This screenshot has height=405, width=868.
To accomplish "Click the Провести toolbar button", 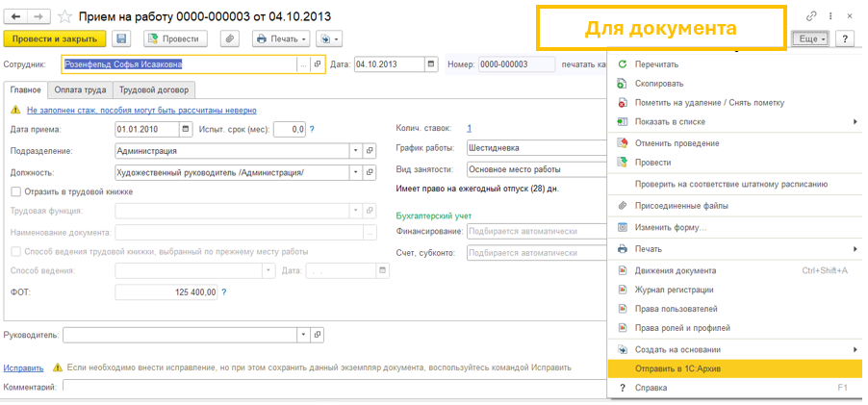I will tap(176, 38).
